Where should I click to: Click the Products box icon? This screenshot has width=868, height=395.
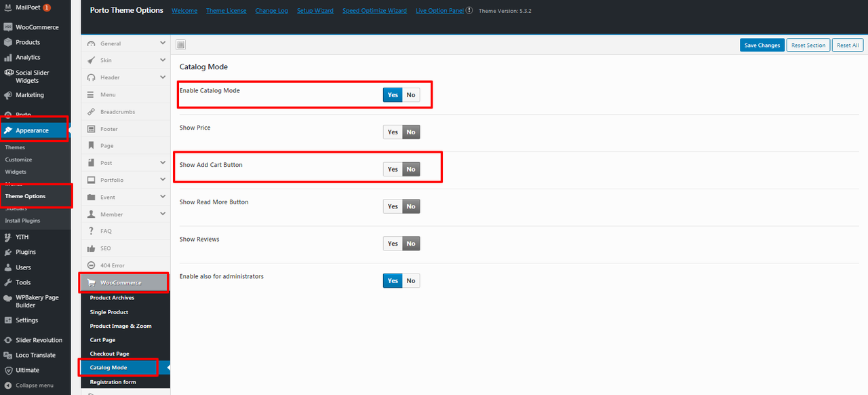tap(8, 42)
